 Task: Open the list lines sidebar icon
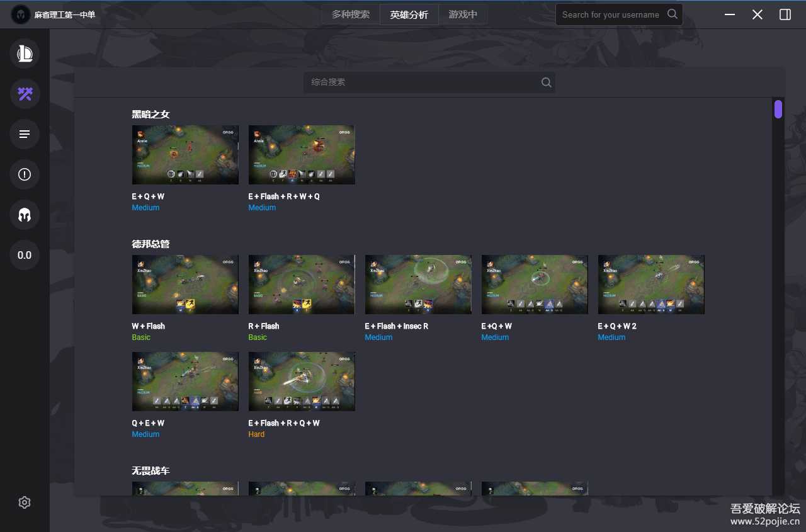[25, 134]
